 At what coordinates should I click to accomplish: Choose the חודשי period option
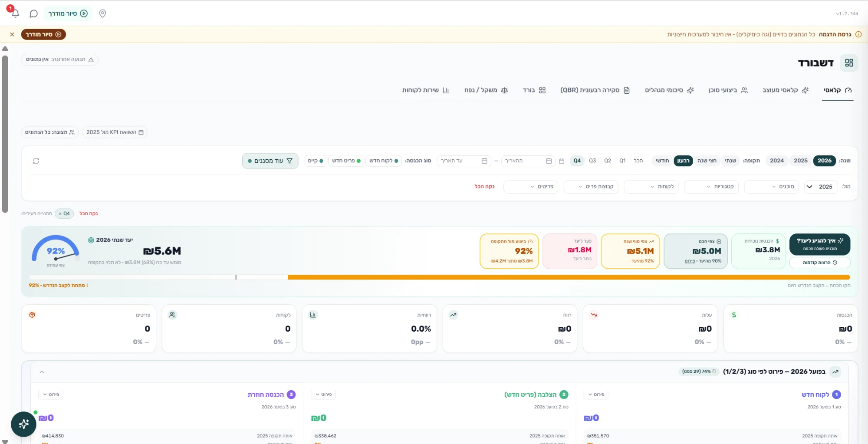click(662, 161)
